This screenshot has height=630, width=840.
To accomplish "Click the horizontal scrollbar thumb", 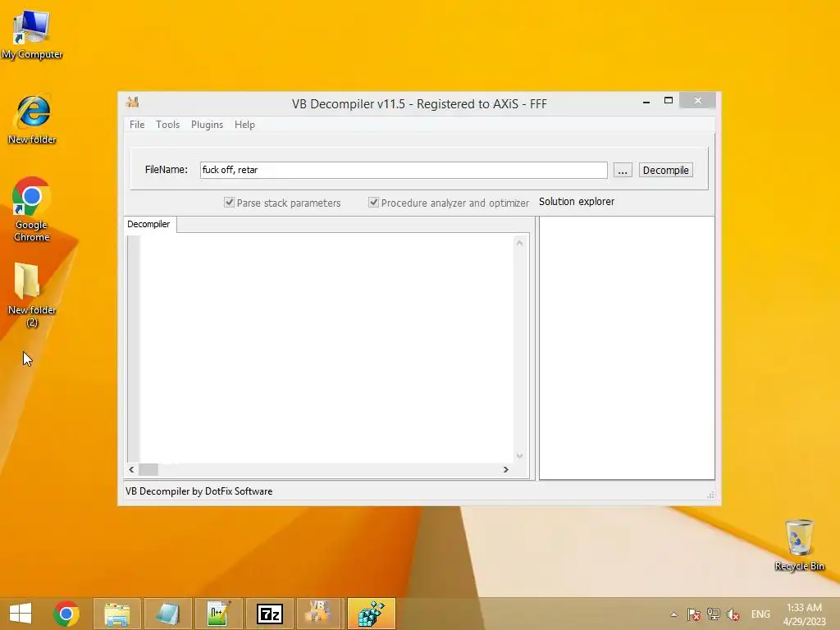I will tap(149, 469).
